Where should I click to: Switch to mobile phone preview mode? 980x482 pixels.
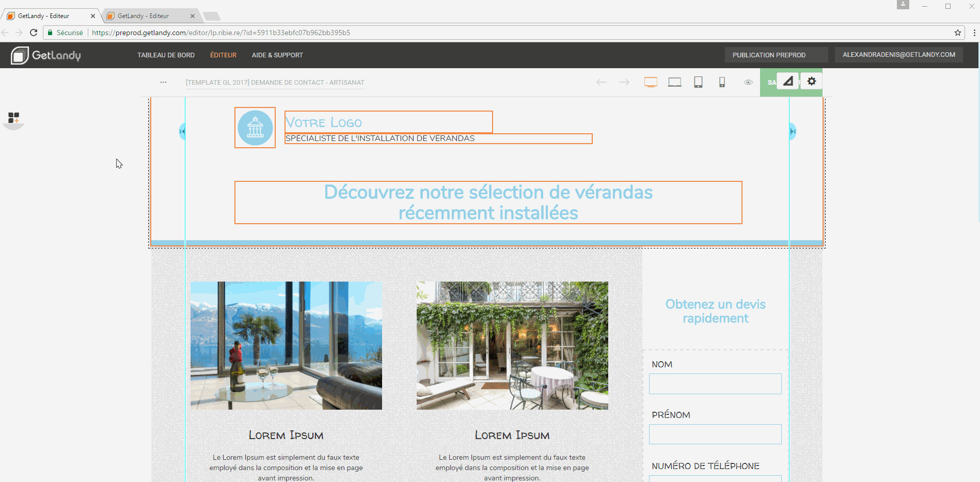[x=722, y=82]
